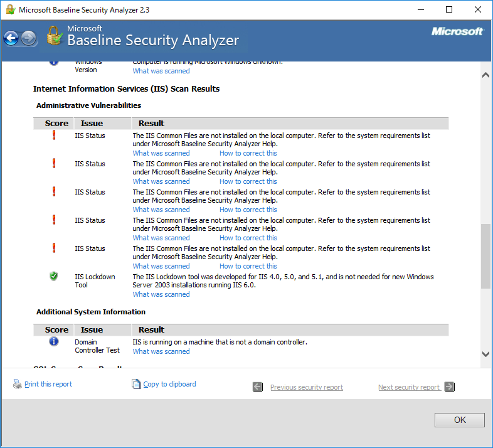Select the IIS Lockdown Tool issue label

coord(95,281)
